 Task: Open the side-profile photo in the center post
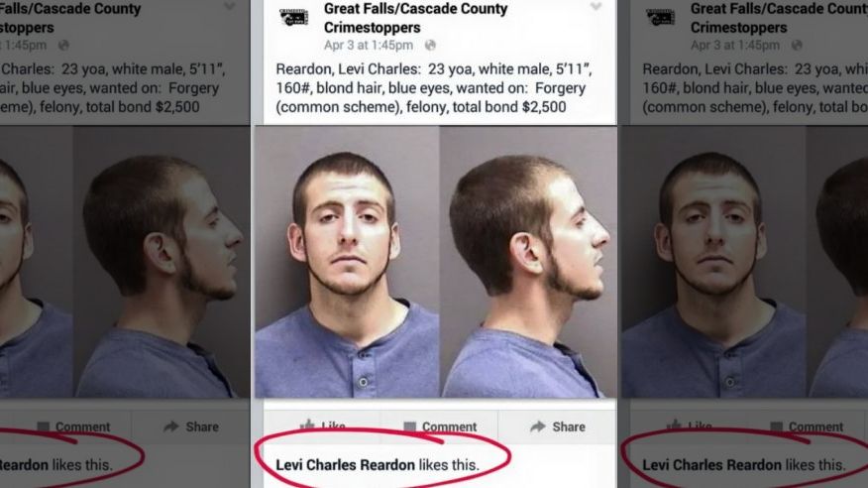click(528, 262)
